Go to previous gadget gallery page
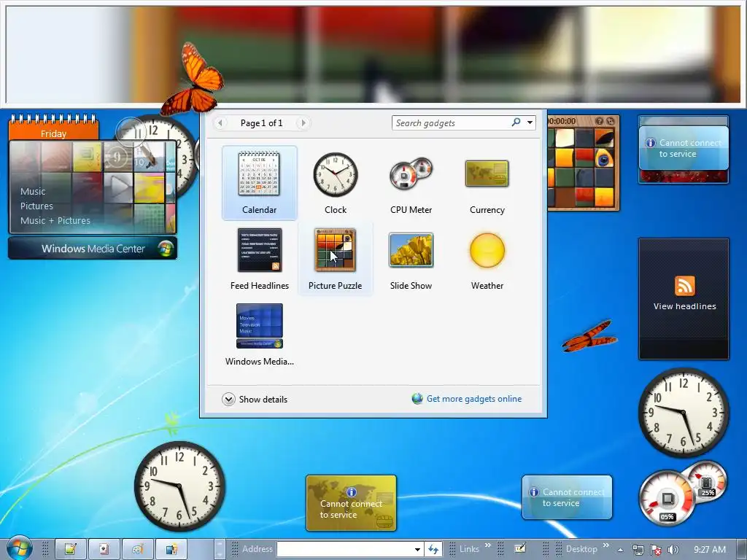This screenshot has width=747, height=560. (220, 122)
